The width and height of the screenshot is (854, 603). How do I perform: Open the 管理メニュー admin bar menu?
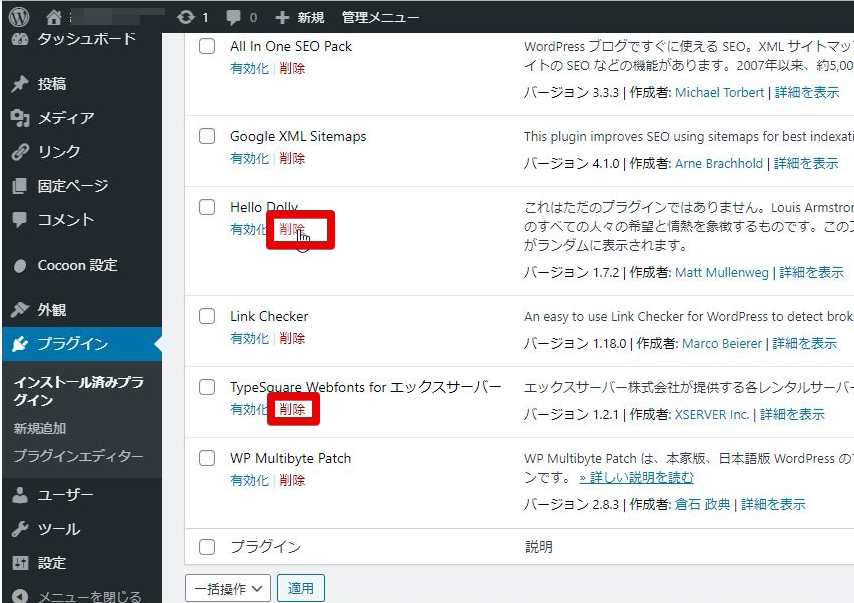click(380, 17)
